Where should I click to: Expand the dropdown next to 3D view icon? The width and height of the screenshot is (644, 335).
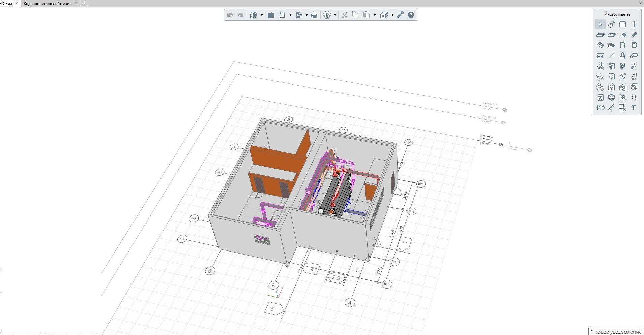[262, 15]
